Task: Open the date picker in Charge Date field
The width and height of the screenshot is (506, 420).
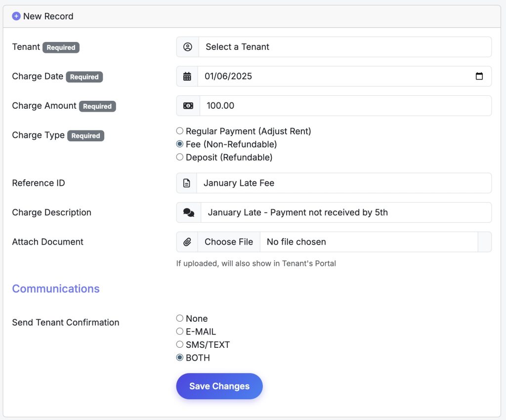Action: coord(479,77)
